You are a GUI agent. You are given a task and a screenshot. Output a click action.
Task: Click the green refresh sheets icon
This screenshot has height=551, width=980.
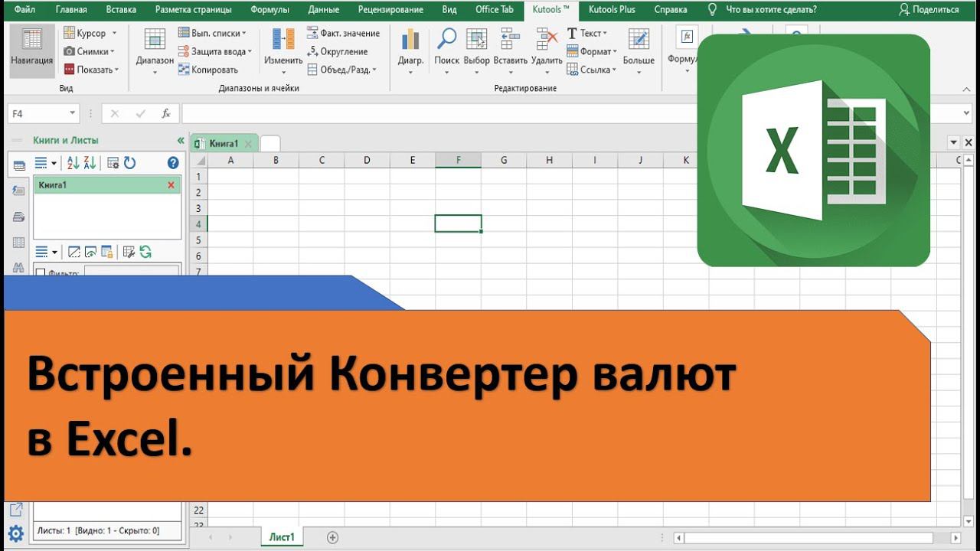point(145,251)
